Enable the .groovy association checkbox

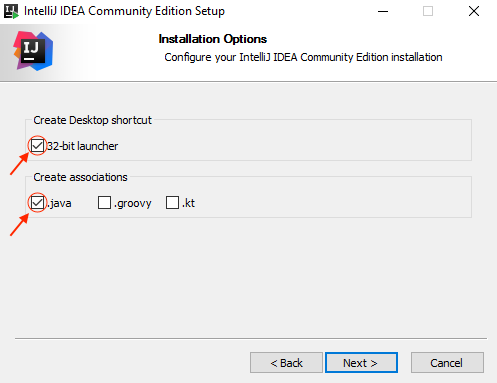pyautogui.click(x=104, y=203)
